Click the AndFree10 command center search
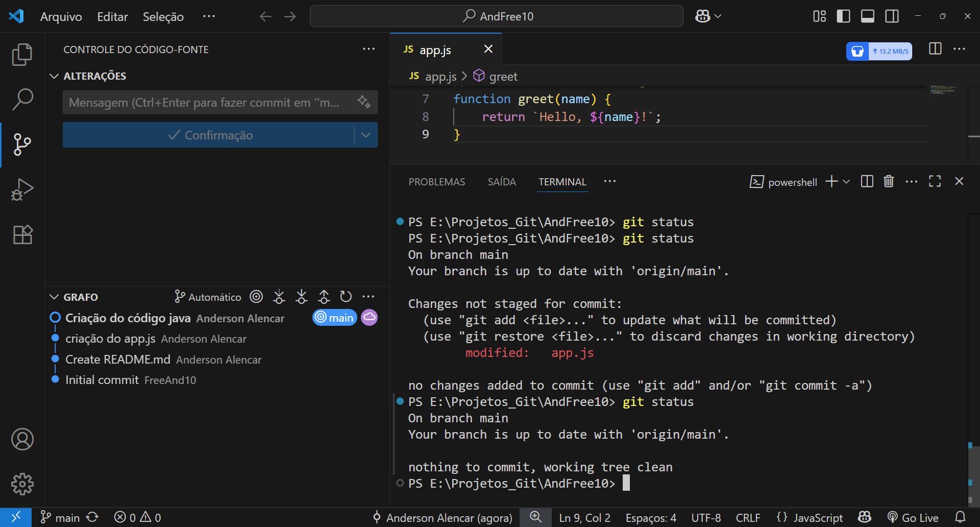980x527 pixels. [x=497, y=16]
